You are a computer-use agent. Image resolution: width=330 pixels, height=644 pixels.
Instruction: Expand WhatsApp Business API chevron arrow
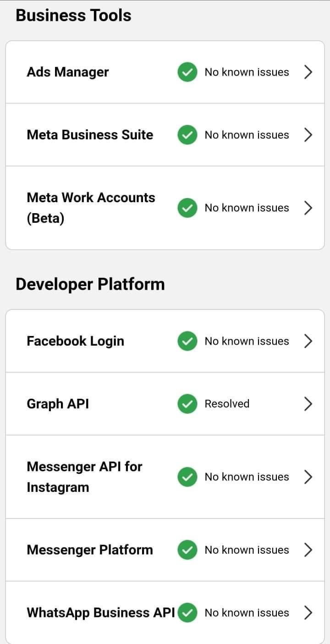pos(308,612)
